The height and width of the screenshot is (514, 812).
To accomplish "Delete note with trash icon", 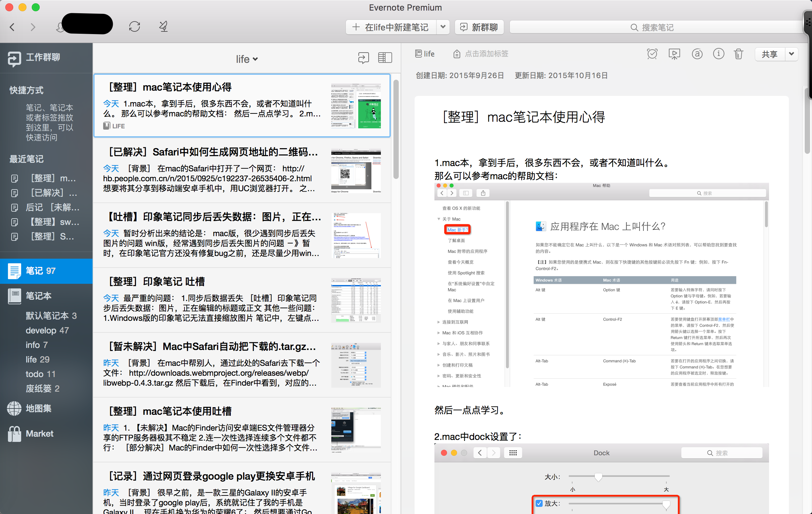I will click(738, 54).
